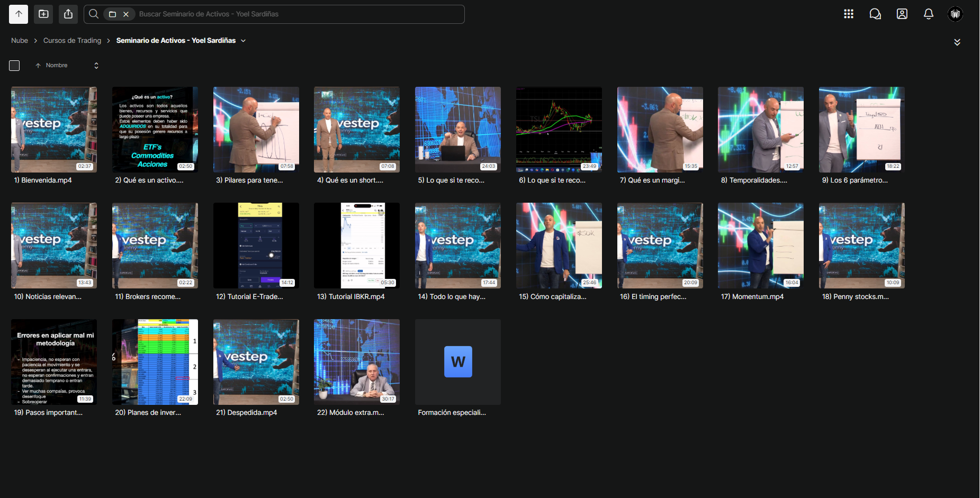The height and width of the screenshot is (498, 980).
Task: Click the magnifier search icon
Action: [x=94, y=14]
